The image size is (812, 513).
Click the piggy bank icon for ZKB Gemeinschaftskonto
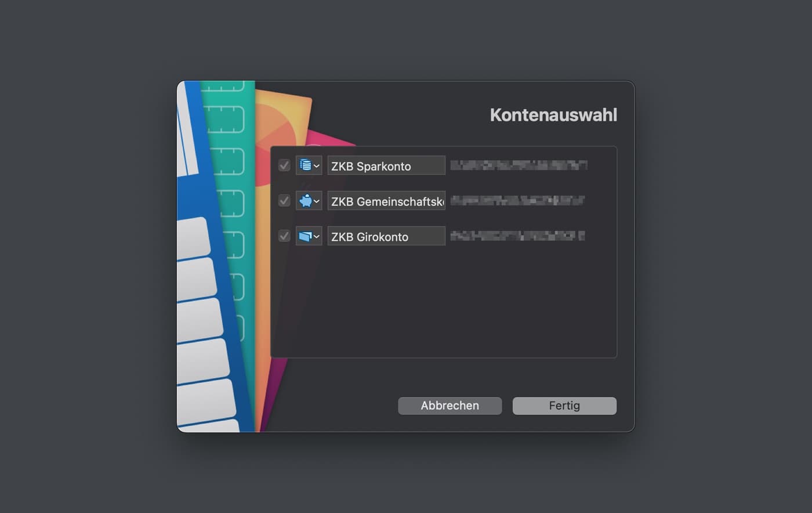(305, 200)
